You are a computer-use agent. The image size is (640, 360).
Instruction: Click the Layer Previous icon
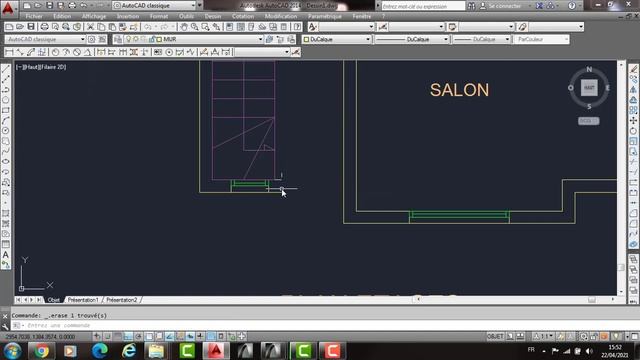coord(280,39)
